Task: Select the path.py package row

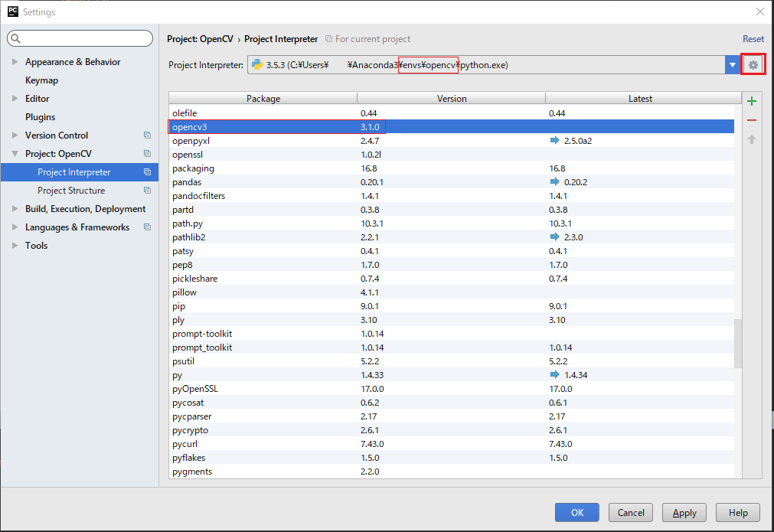Action: point(451,224)
